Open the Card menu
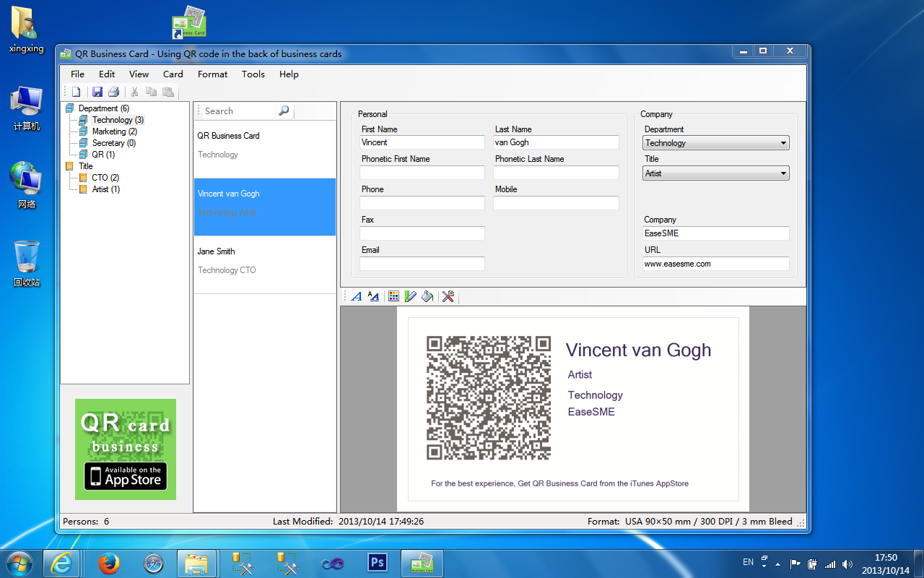Image resolution: width=924 pixels, height=578 pixels. [x=173, y=74]
